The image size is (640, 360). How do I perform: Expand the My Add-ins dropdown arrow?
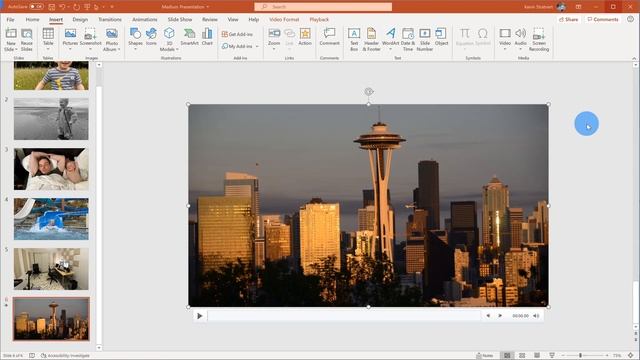click(257, 47)
